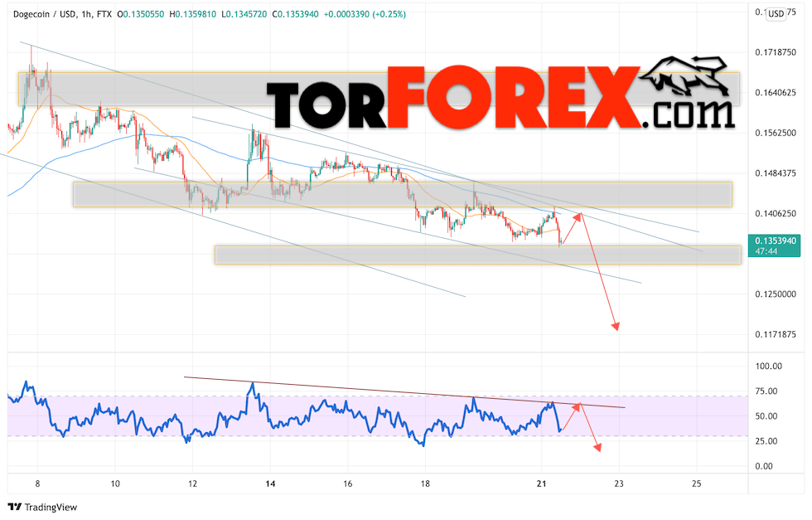
Task: Click date label 16 on time axis
Action: pyautogui.click(x=347, y=484)
